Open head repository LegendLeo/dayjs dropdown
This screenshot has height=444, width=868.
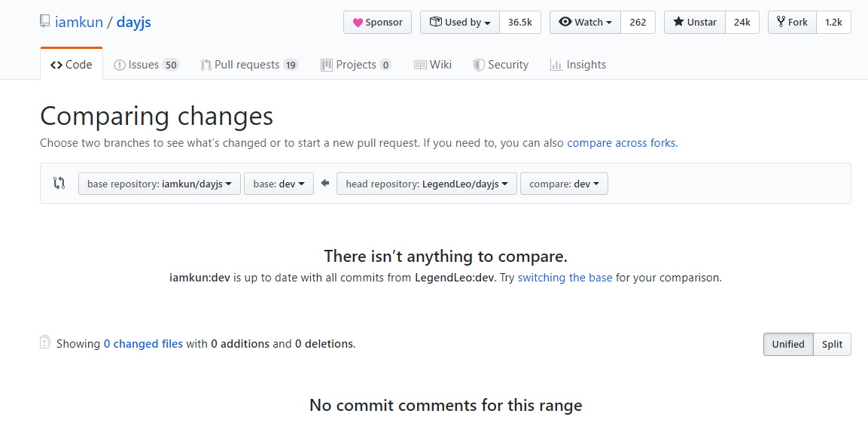427,184
